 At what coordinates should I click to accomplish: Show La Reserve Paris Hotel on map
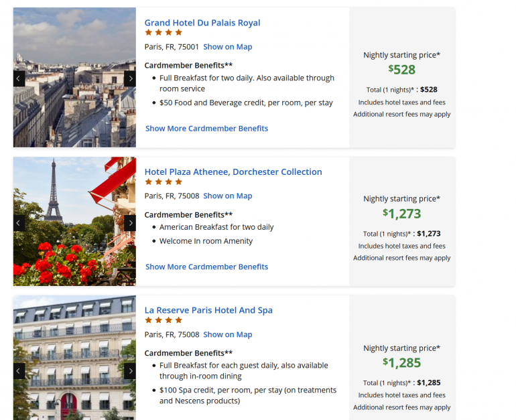pyautogui.click(x=228, y=334)
